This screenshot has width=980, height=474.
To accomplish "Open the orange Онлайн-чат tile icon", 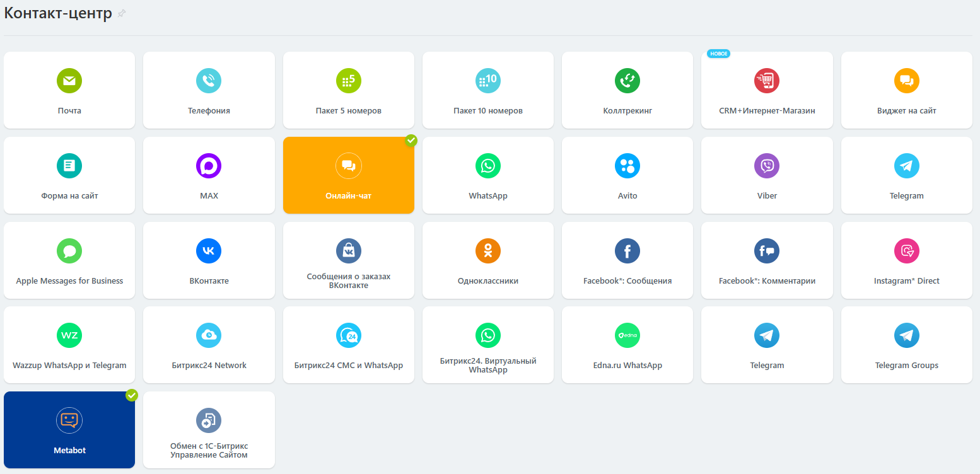I will tap(349, 166).
